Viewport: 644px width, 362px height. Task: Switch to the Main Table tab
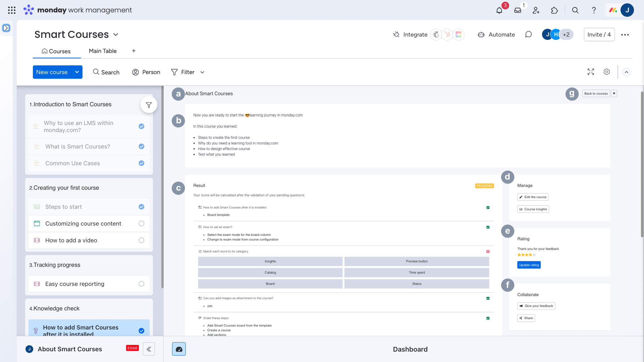point(103,51)
